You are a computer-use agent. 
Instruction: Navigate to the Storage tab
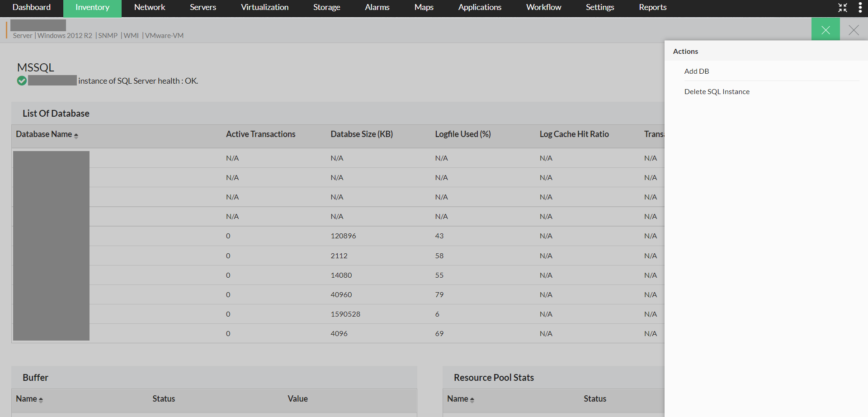tap(327, 8)
